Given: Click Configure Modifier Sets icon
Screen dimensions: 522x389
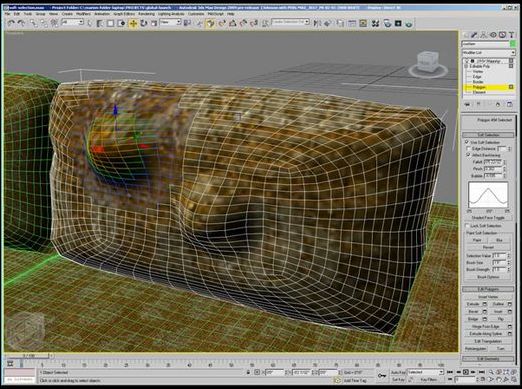Looking at the screenshot, I should 510,104.
